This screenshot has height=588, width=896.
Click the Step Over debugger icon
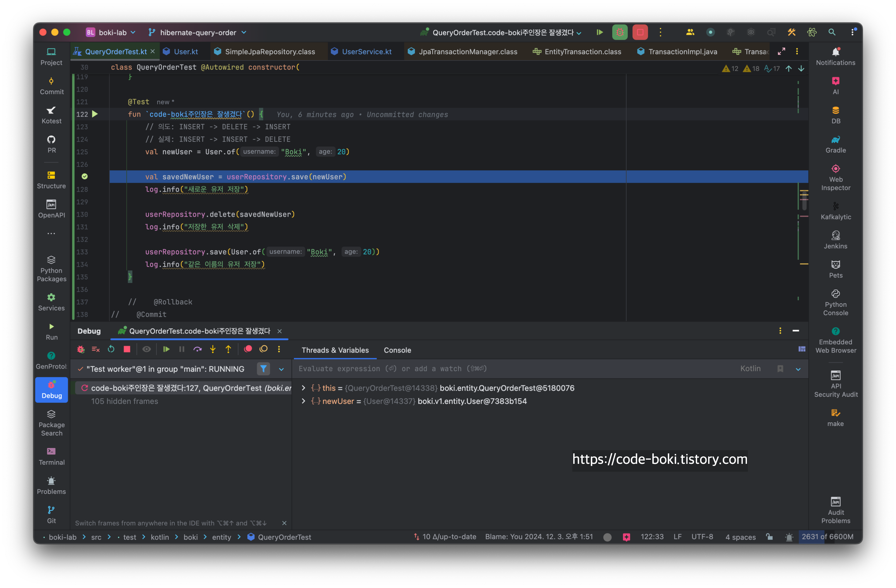coord(197,349)
